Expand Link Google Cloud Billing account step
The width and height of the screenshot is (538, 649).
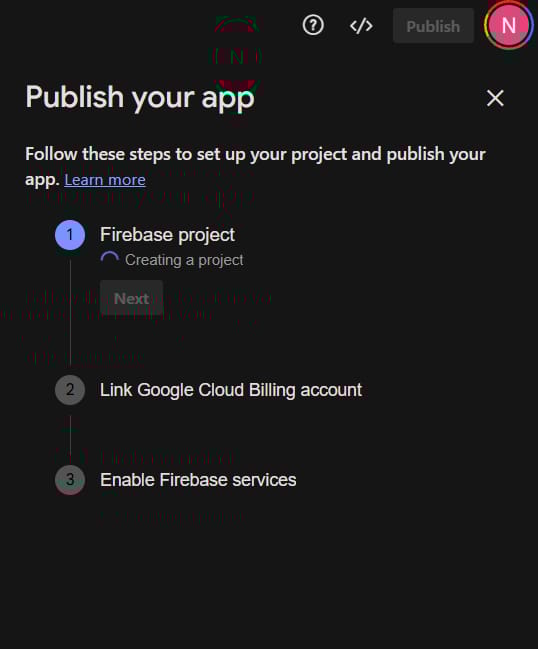pos(231,390)
